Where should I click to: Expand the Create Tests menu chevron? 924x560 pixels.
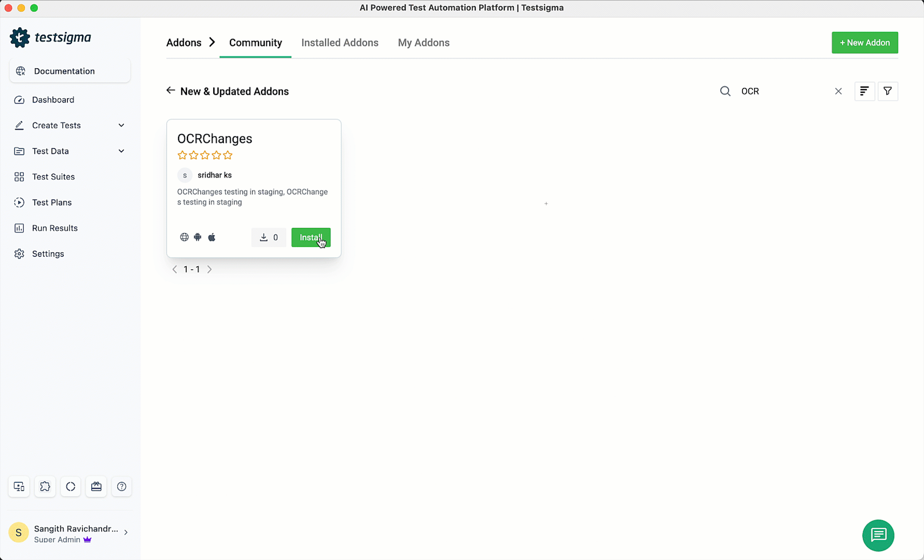coord(121,125)
